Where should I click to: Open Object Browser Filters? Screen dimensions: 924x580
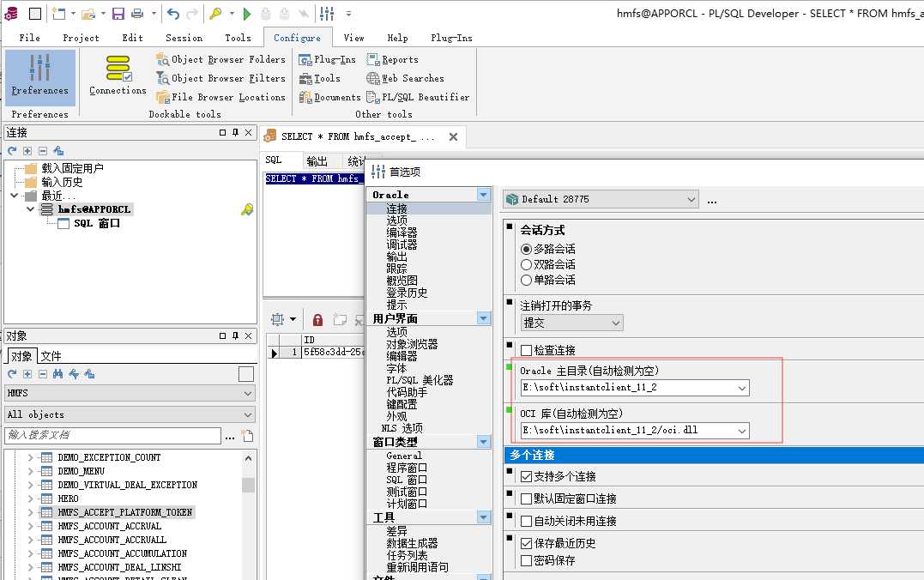[x=220, y=78]
